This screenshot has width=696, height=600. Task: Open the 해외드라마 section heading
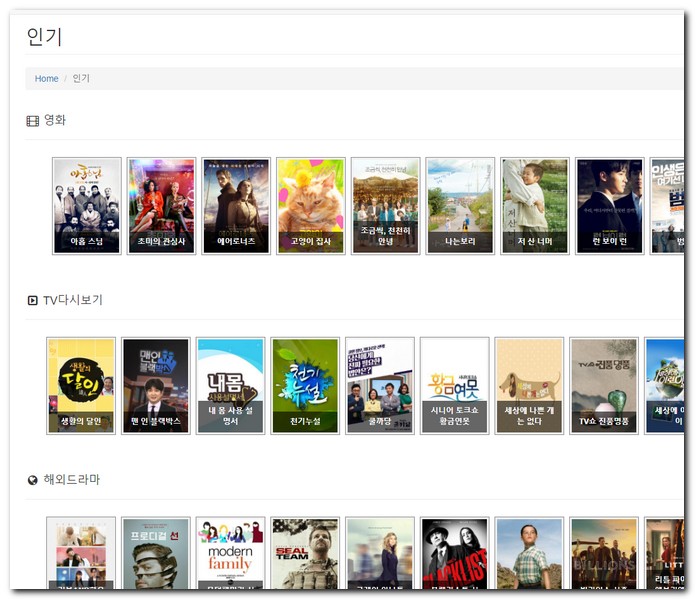71,480
